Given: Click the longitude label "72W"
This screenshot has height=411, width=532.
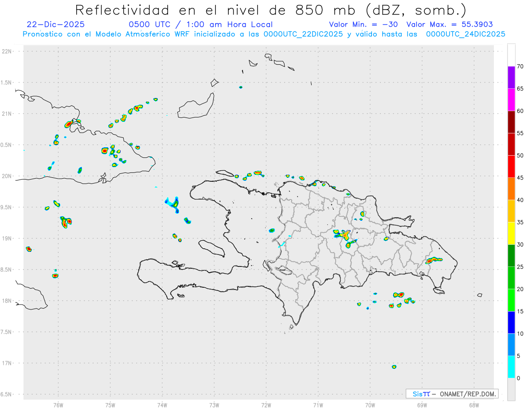Looking at the screenshot, I should 266,405.
